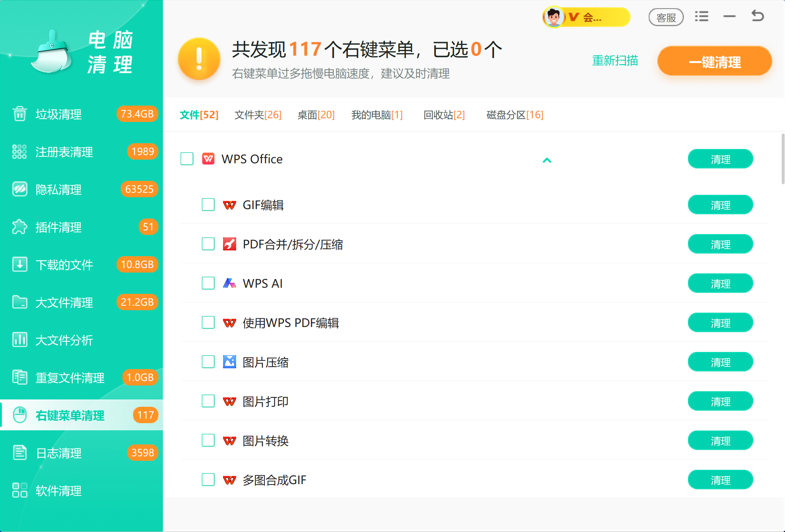
Task: Click 软件清理 apps icon
Action: (20, 490)
